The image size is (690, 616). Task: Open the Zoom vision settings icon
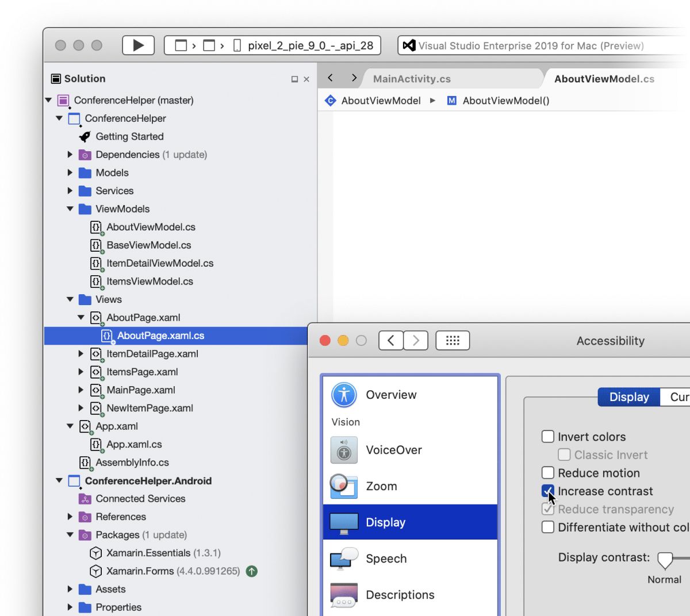[x=343, y=486]
